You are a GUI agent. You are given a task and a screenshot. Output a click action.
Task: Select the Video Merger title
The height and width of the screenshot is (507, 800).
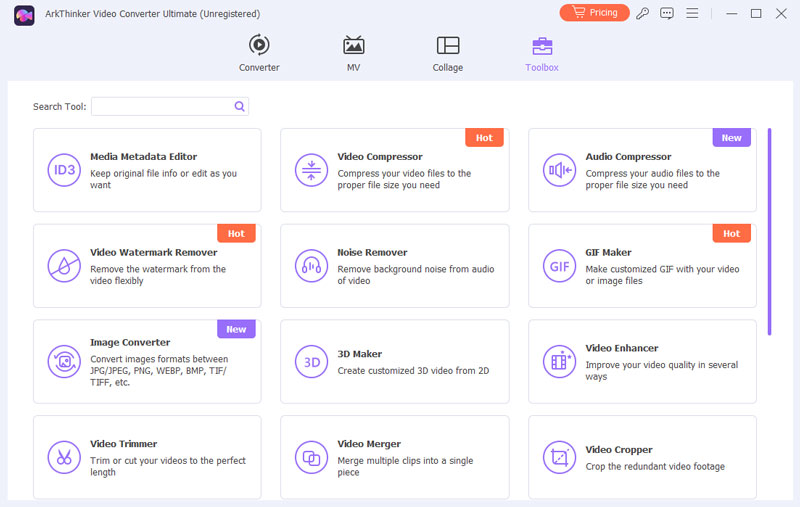click(x=369, y=444)
